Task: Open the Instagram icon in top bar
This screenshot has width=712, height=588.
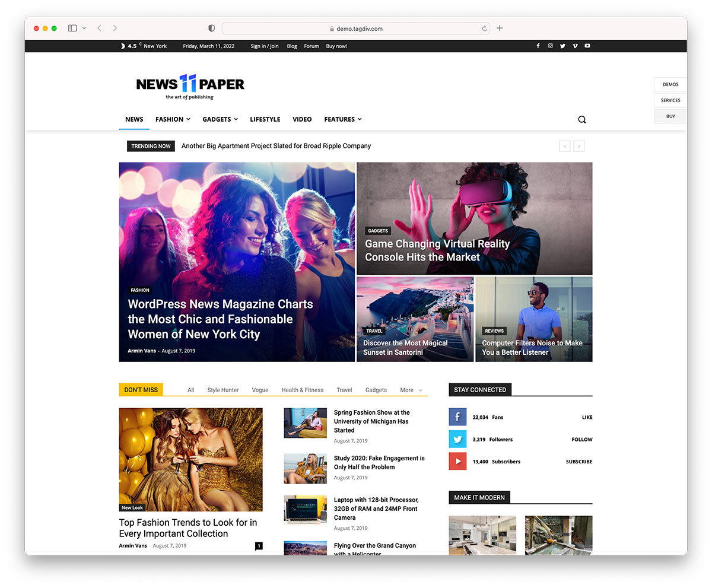Action: [550, 46]
